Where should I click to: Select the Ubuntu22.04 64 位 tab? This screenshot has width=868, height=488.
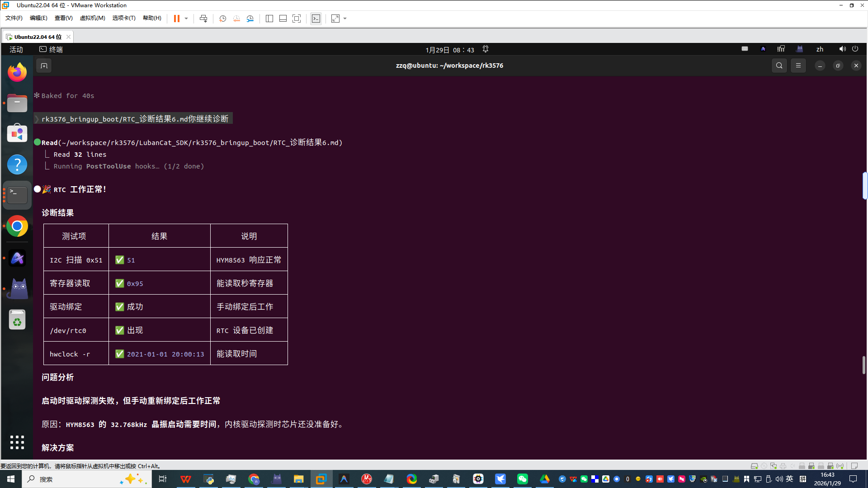coord(37,37)
